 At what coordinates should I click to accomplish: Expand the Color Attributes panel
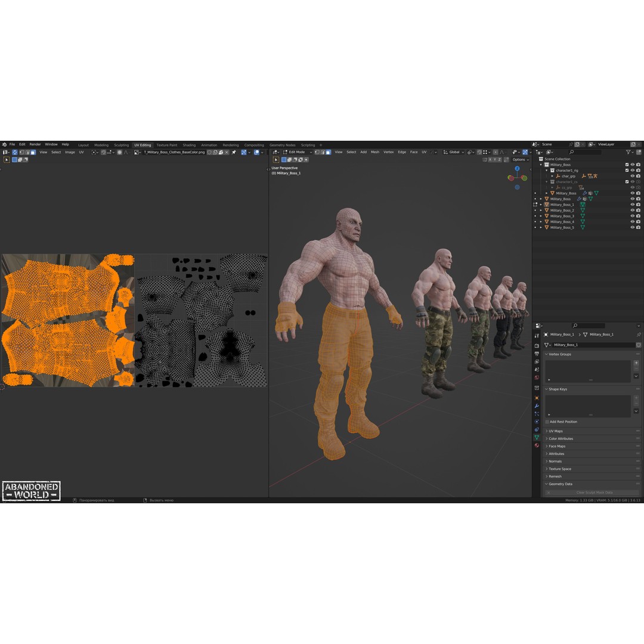[x=592, y=439]
